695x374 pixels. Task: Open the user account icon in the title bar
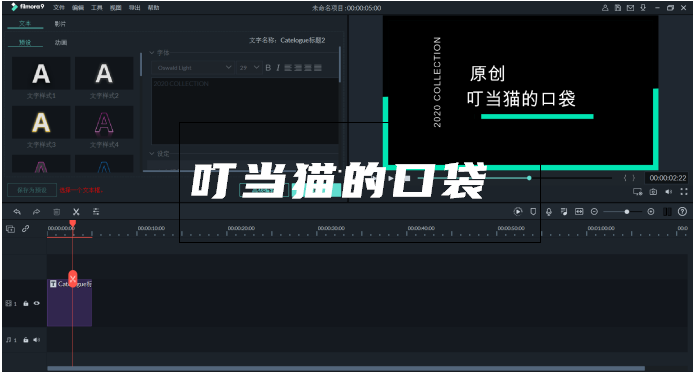[605, 8]
